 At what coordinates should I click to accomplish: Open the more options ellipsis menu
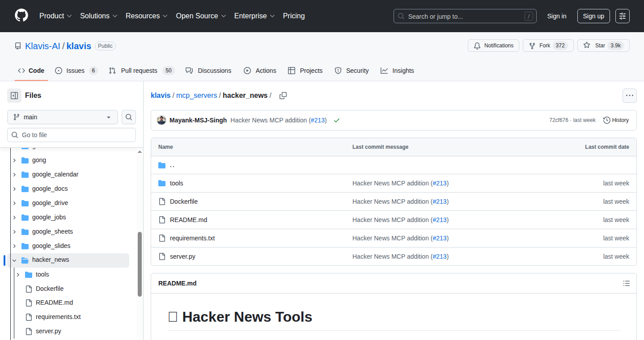point(630,96)
